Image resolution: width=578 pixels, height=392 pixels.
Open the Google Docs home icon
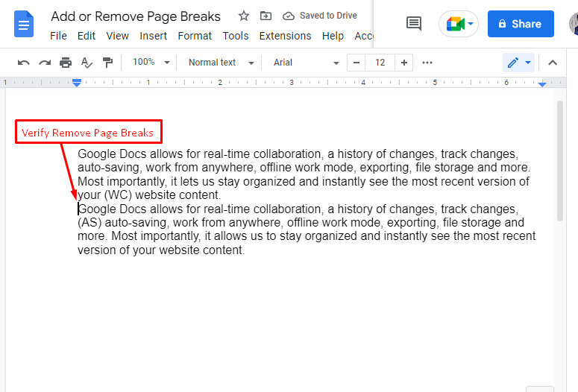pyautogui.click(x=24, y=24)
